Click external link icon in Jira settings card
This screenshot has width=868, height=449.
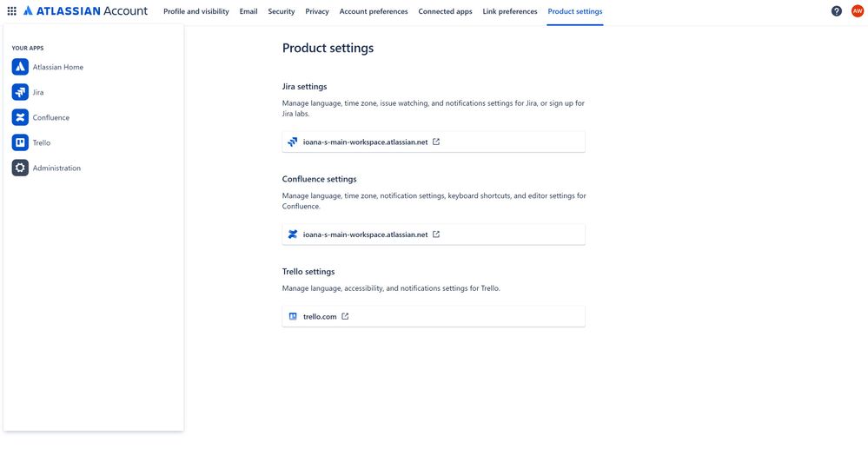[x=436, y=142]
